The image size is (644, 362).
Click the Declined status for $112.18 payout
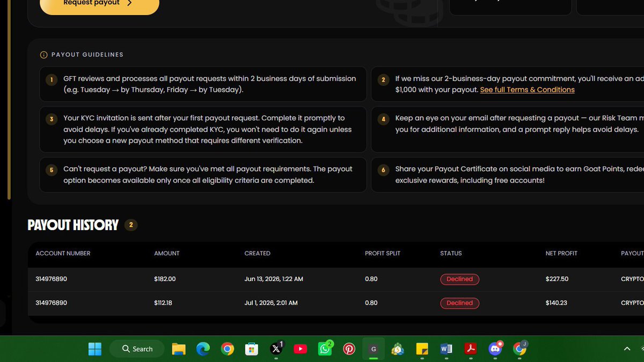459,303
